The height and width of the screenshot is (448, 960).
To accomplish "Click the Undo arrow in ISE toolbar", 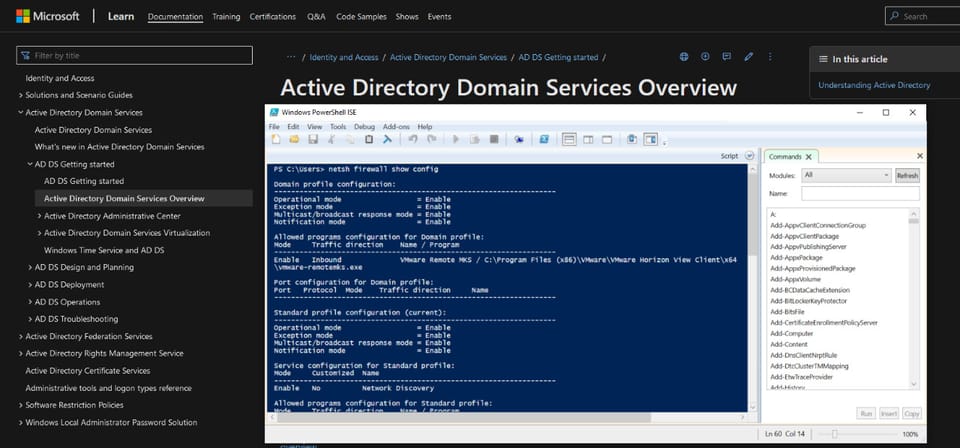I will (x=412, y=140).
